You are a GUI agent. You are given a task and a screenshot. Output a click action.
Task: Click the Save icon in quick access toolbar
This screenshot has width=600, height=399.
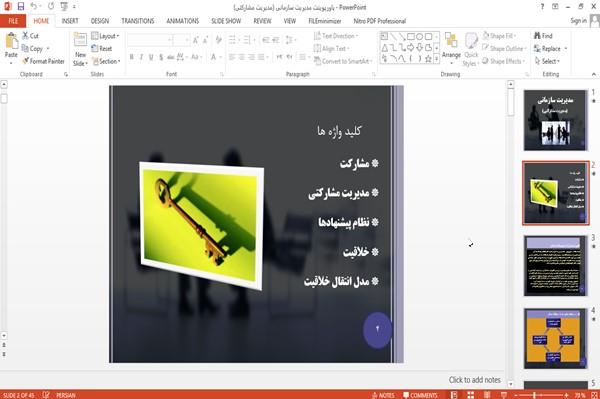pos(21,7)
